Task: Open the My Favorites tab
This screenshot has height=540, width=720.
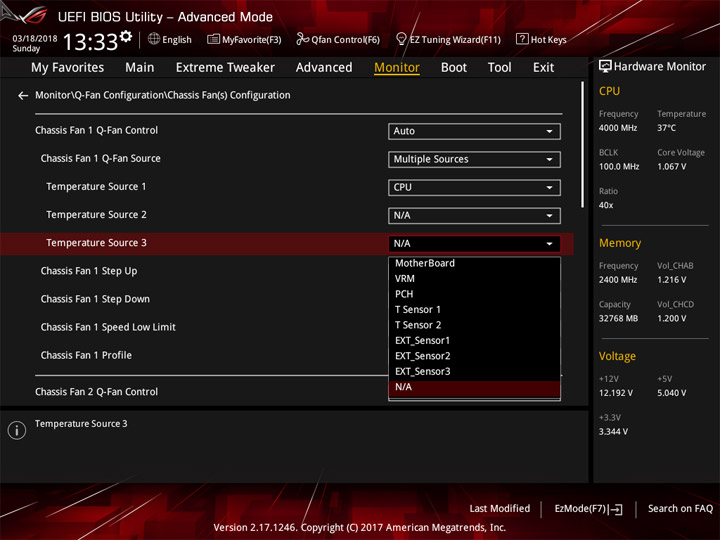Action: (x=68, y=68)
